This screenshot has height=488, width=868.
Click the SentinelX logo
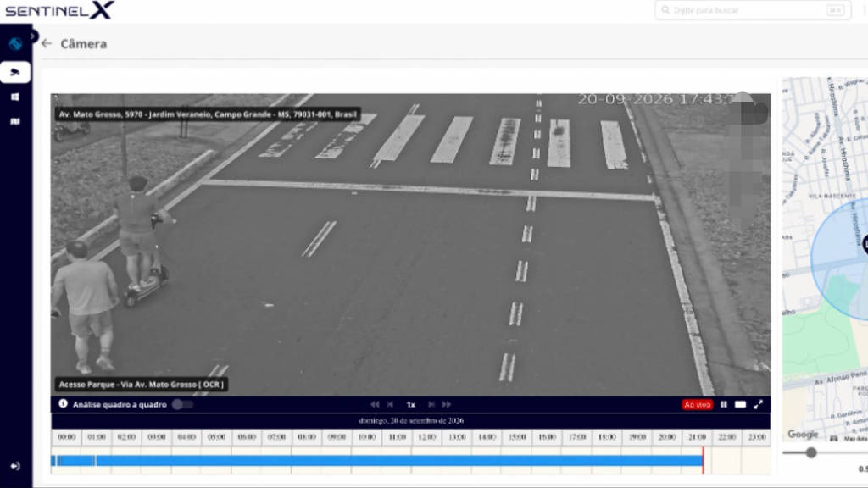pos(60,10)
